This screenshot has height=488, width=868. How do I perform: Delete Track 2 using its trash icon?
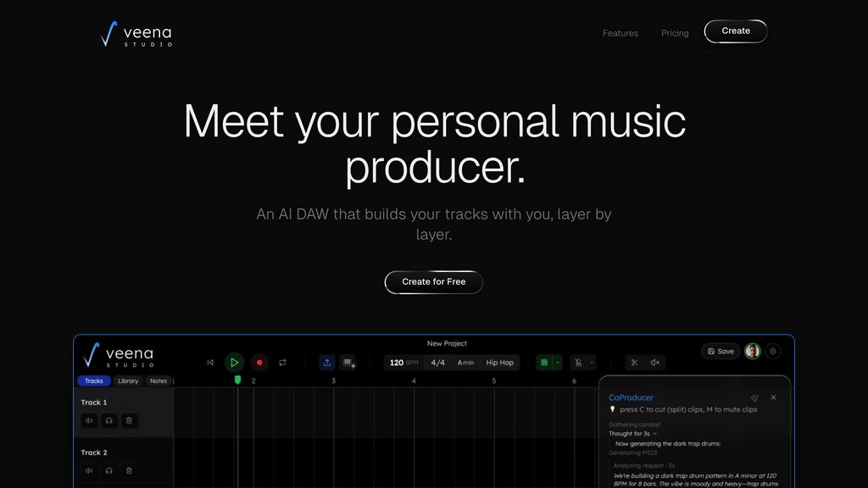tap(129, 471)
